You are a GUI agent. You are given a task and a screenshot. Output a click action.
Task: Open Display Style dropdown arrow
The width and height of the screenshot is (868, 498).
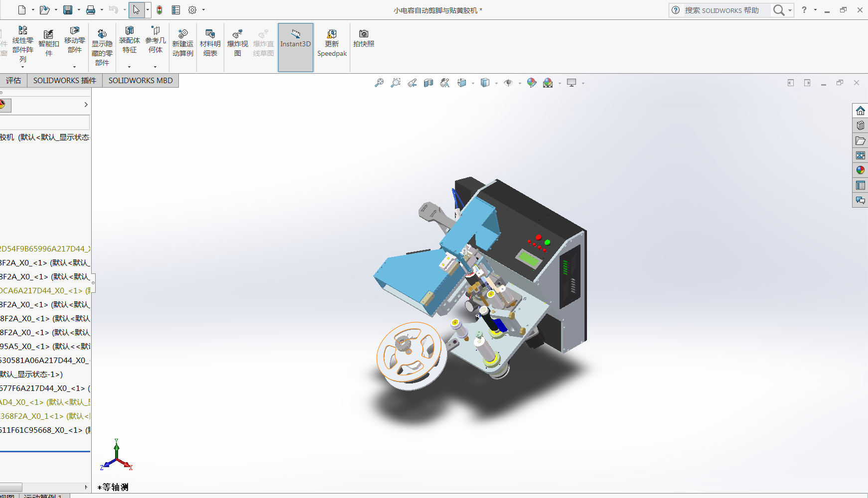[496, 83]
